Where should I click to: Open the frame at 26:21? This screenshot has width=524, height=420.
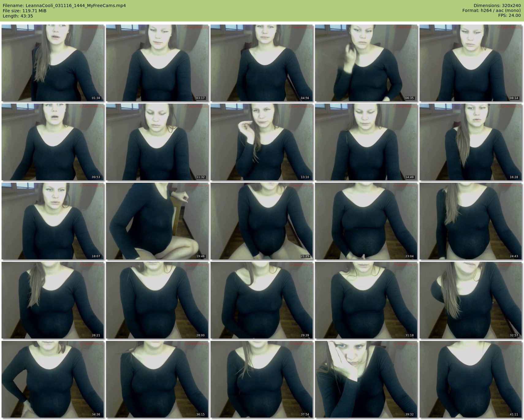pyautogui.click(x=53, y=300)
